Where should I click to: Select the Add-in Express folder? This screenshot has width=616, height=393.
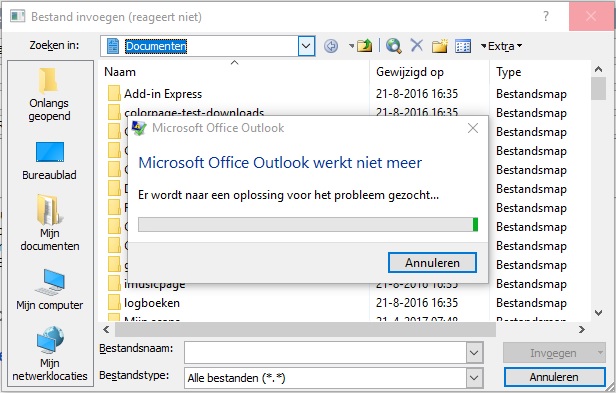(163, 94)
